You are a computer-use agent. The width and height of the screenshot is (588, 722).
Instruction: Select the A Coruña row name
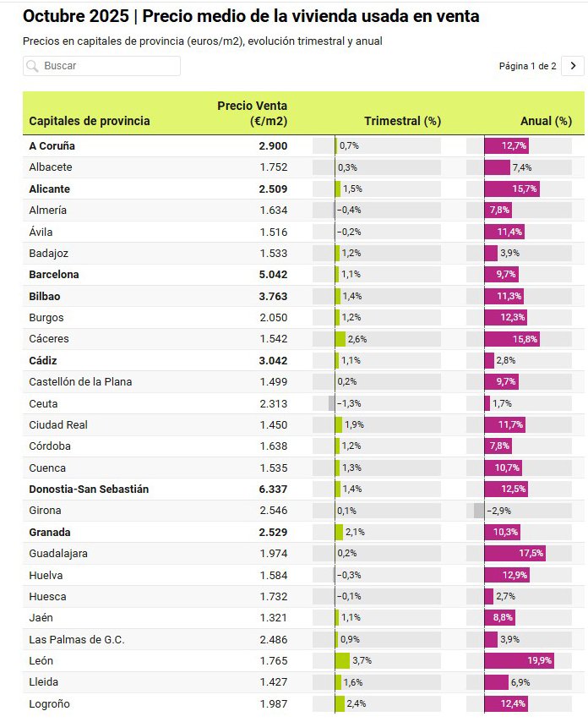coord(52,145)
